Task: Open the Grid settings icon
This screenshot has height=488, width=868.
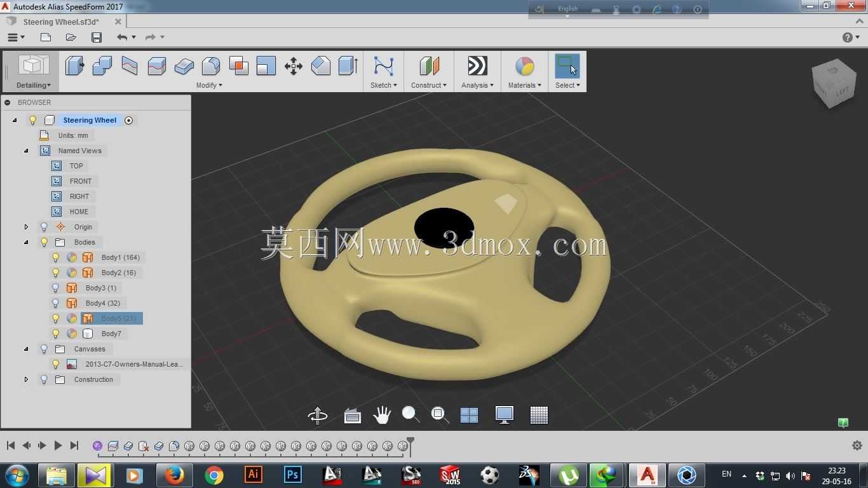Action: pyautogui.click(x=539, y=415)
